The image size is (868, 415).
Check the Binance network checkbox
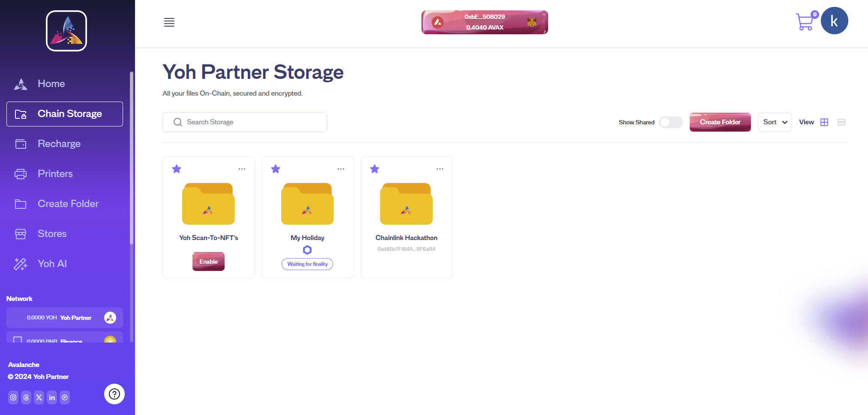click(x=18, y=340)
